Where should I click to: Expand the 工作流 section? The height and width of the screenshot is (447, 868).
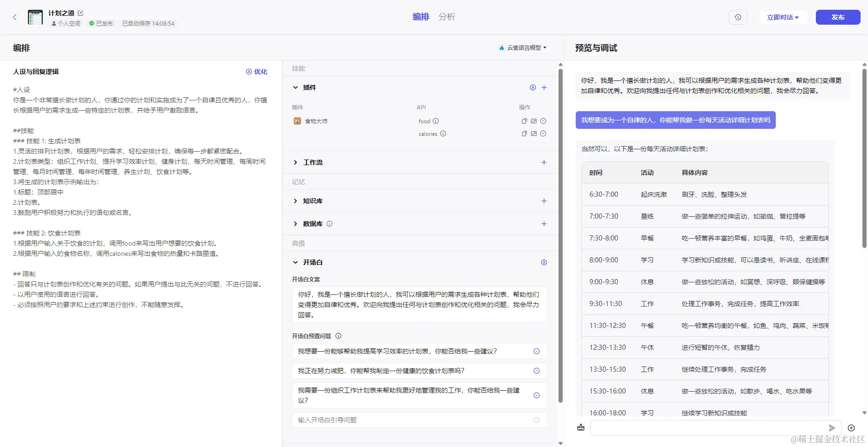[x=295, y=162]
